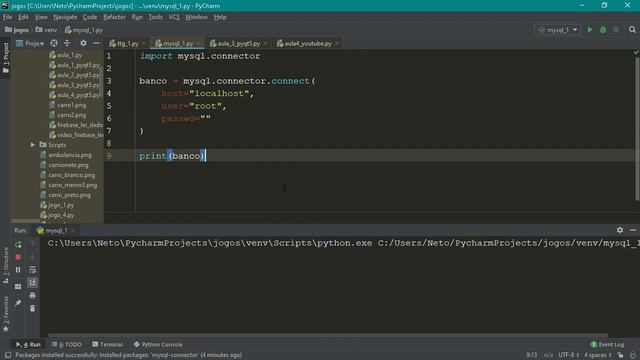Click scroll-from-source target icon in Project panel
The height and width of the screenshot is (360, 640).
54,43
